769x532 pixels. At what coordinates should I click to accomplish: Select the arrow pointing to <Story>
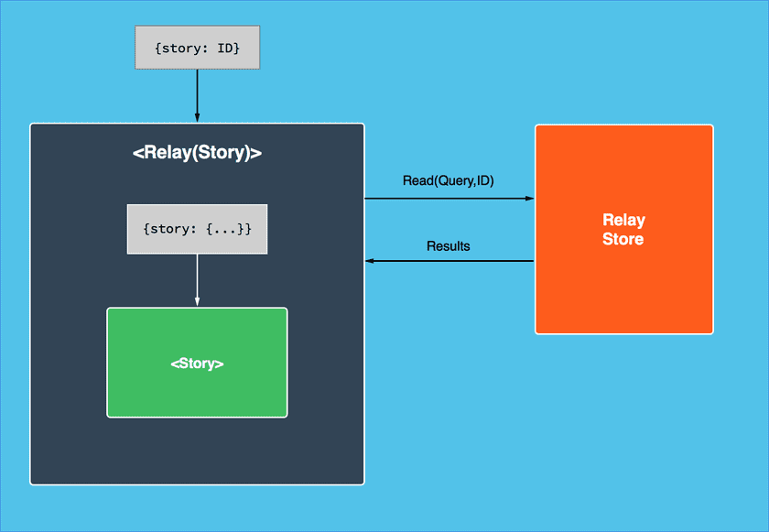point(197,279)
